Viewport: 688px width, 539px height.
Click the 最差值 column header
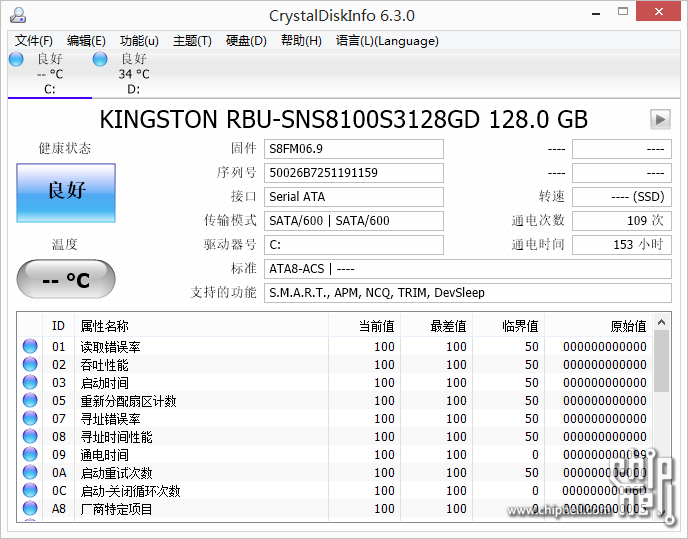[436, 326]
